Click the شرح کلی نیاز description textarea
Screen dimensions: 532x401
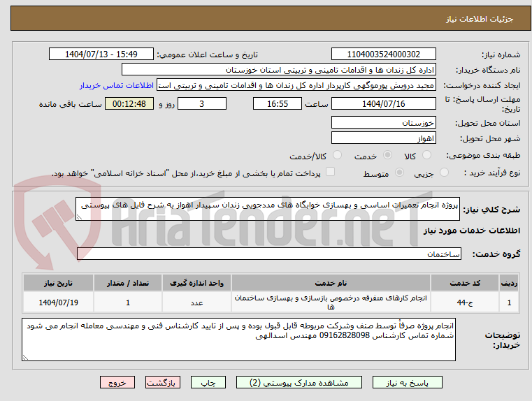click(267, 209)
